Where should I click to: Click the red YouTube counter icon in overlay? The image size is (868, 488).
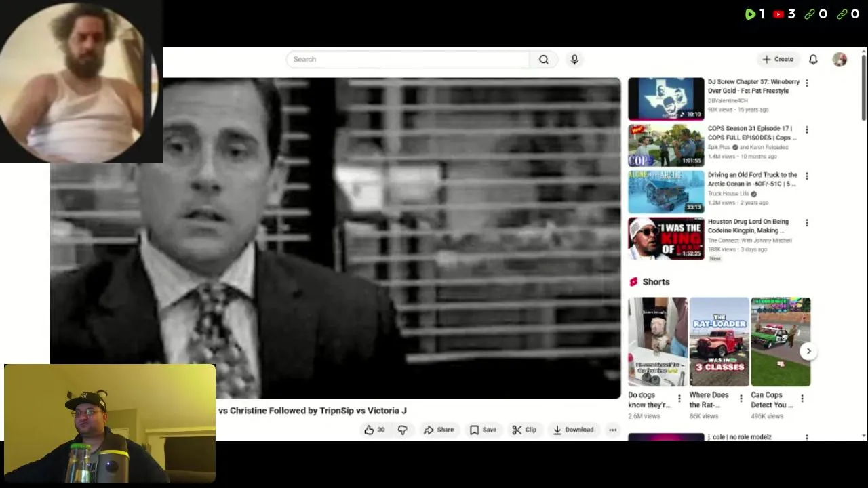coord(778,14)
